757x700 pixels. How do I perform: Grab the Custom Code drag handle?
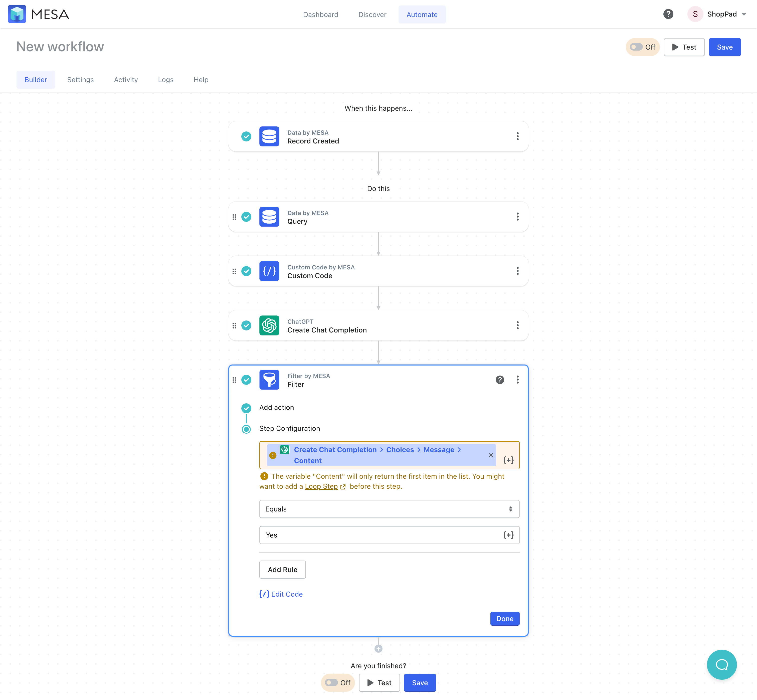point(234,271)
